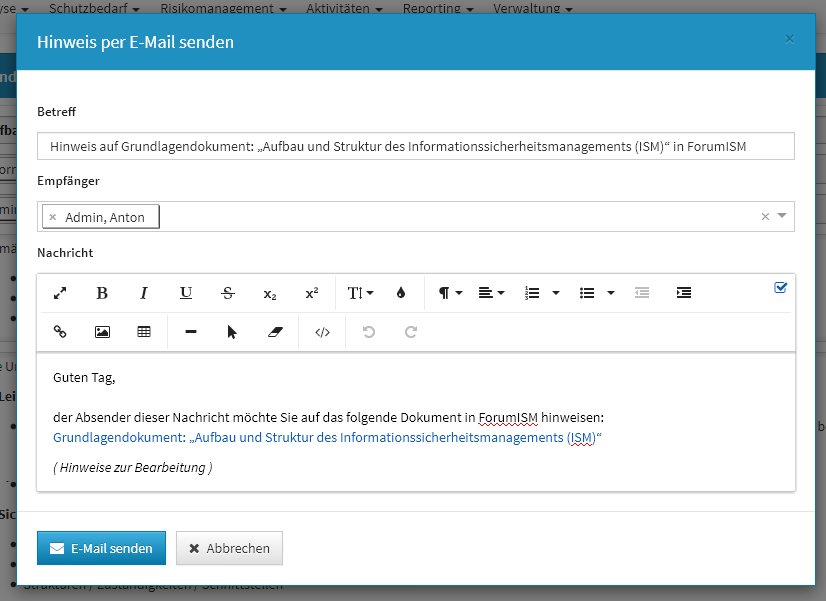
Task: Expand the text alignment dropdown
Action: pos(491,293)
